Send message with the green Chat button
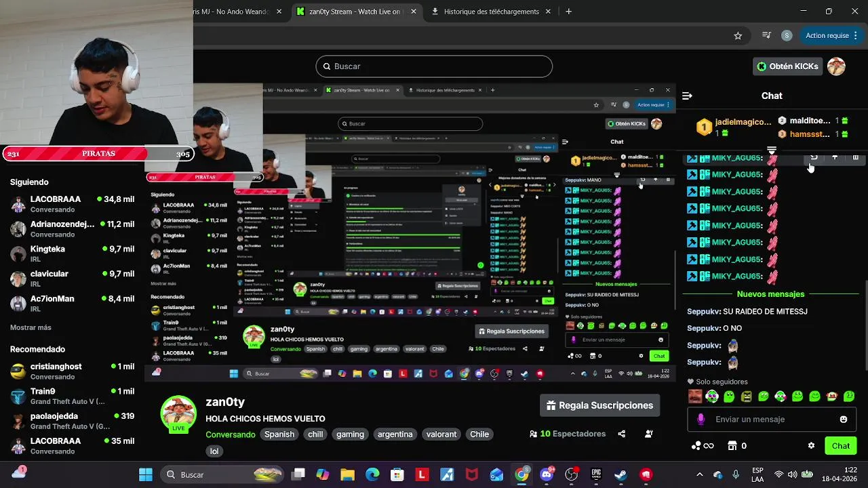This screenshot has width=868, height=488. click(841, 445)
